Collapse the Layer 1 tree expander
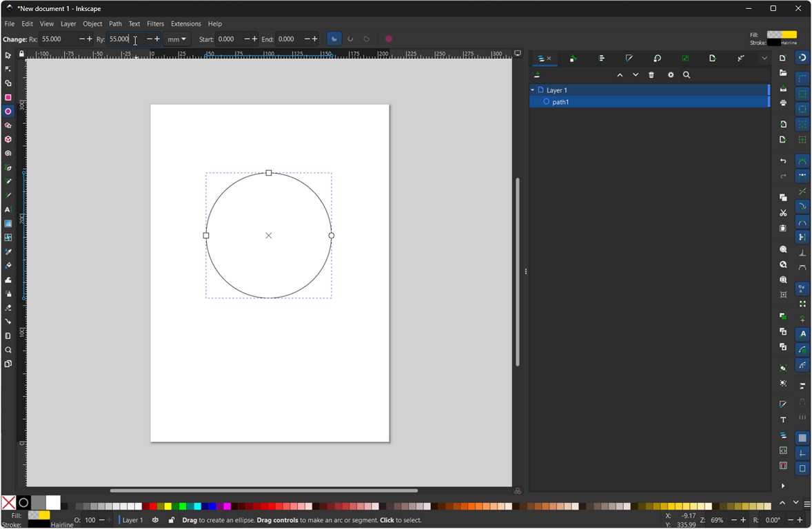 point(533,90)
